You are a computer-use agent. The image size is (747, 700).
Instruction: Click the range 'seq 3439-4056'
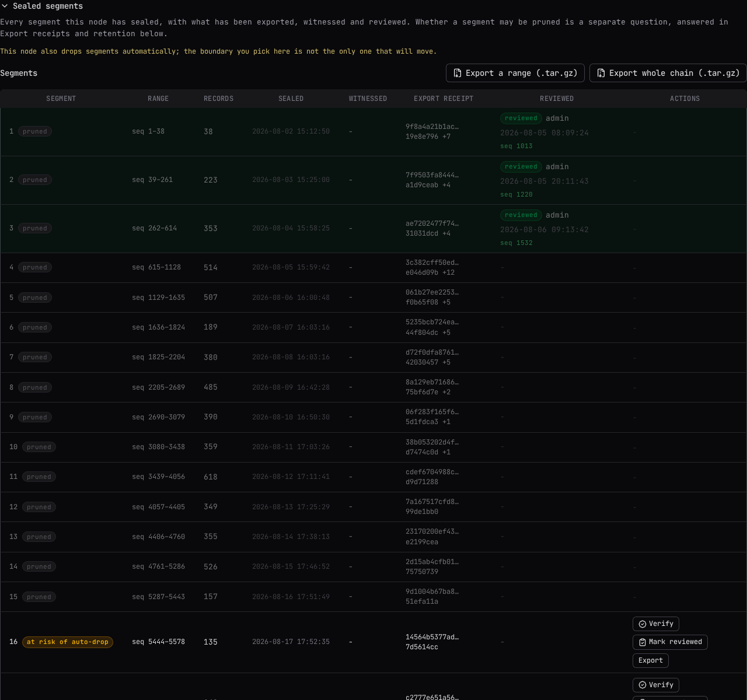[x=158, y=477]
